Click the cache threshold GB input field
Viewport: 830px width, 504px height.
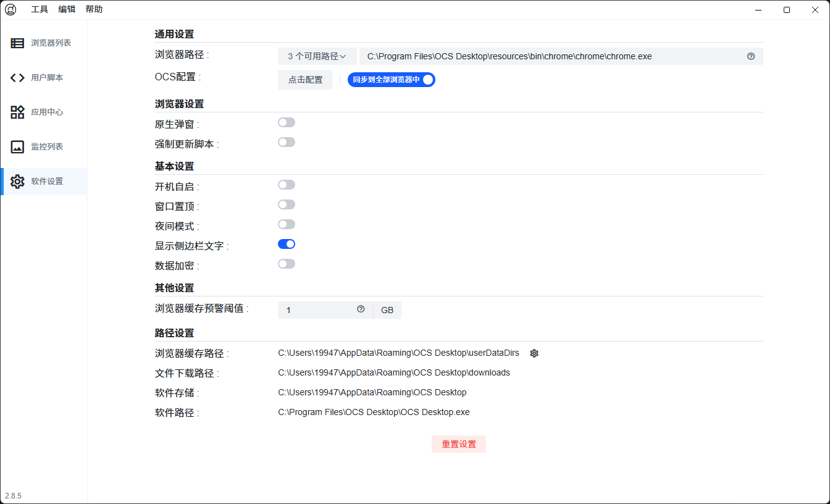[318, 310]
